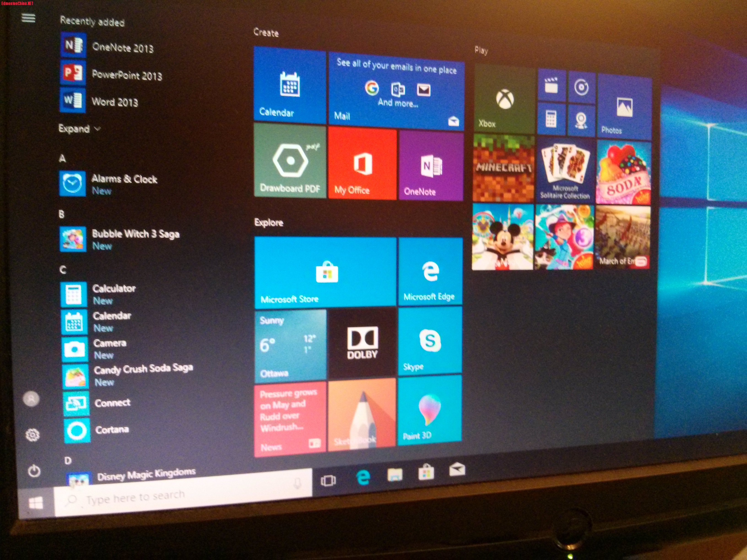Click the 'Explore' group heading
The image size is (747, 560).
click(269, 222)
